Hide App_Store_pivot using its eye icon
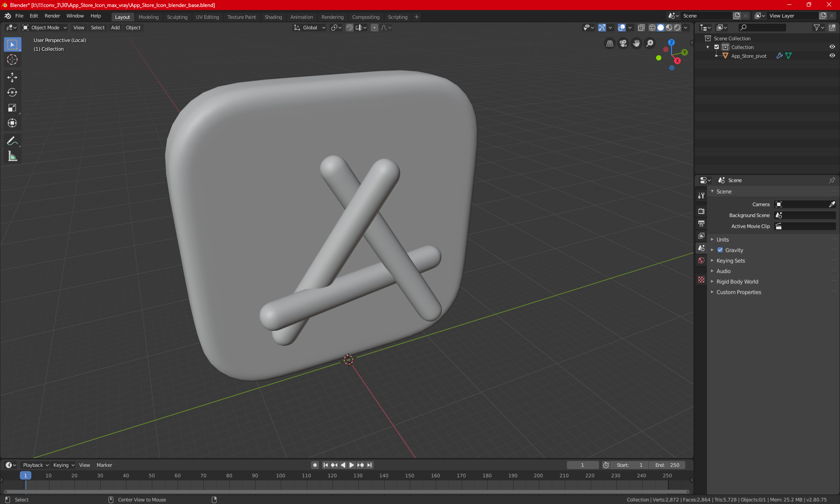Image resolution: width=840 pixels, height=504 pixels. coord(832,56)
